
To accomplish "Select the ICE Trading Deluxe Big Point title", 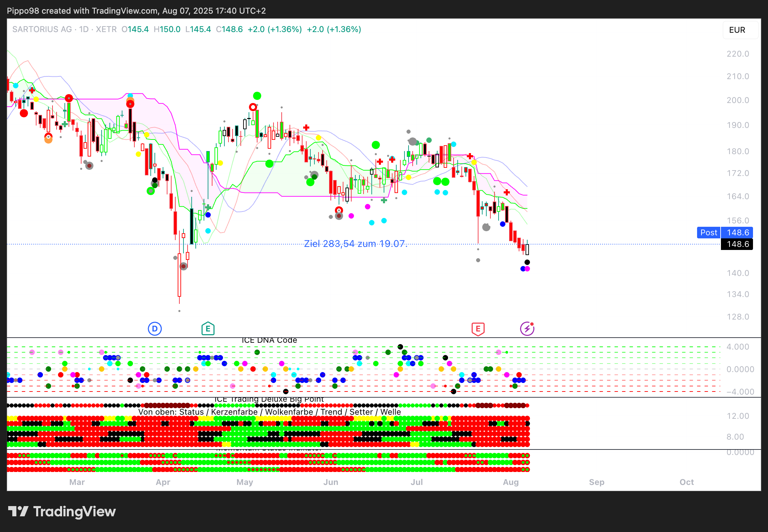I will [269, 399].
